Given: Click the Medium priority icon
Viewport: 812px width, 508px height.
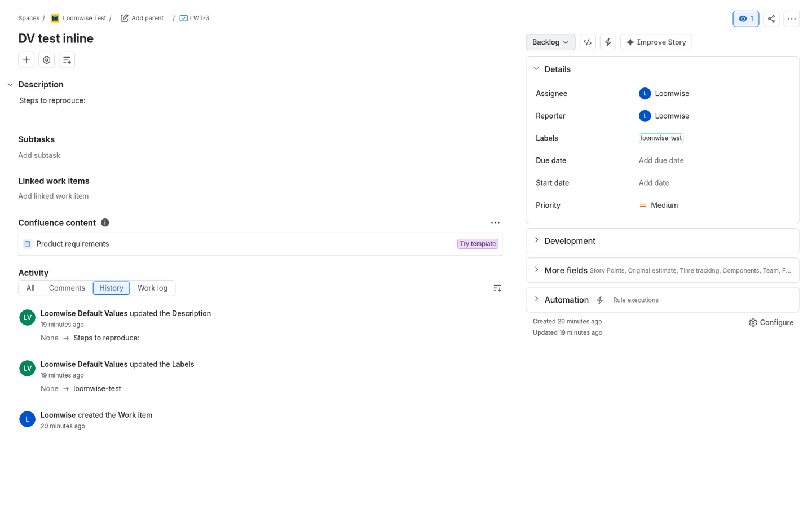Looking at the screenshot, I should point(643,205).
